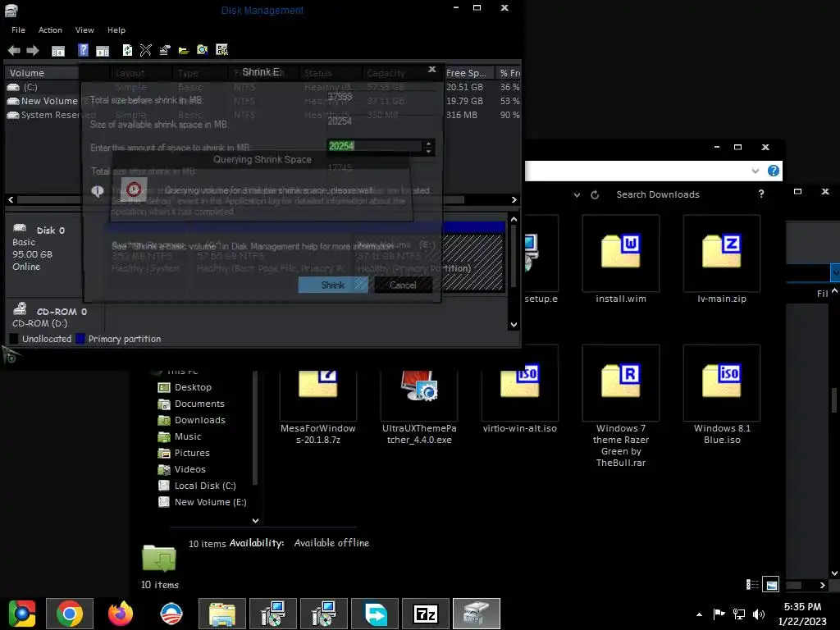The height and width of the screenshot is (630, 840).
Task: Open Firefox from the taskbar
Action: (x=120, y=614)
